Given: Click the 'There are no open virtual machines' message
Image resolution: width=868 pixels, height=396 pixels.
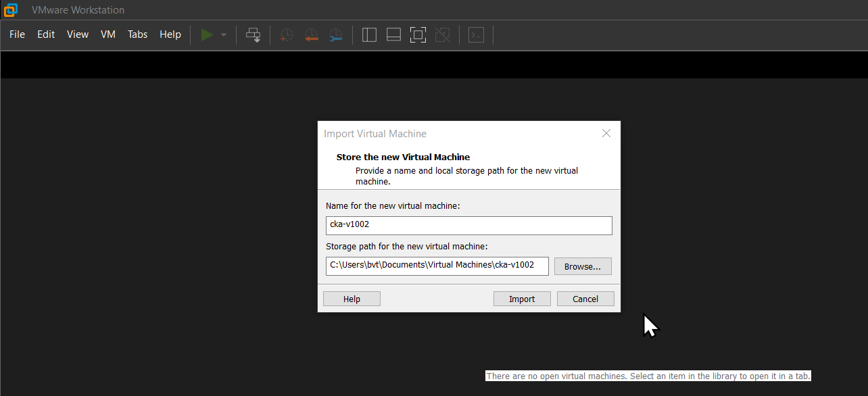Looking at the screenshot, I should click(648, 376).
